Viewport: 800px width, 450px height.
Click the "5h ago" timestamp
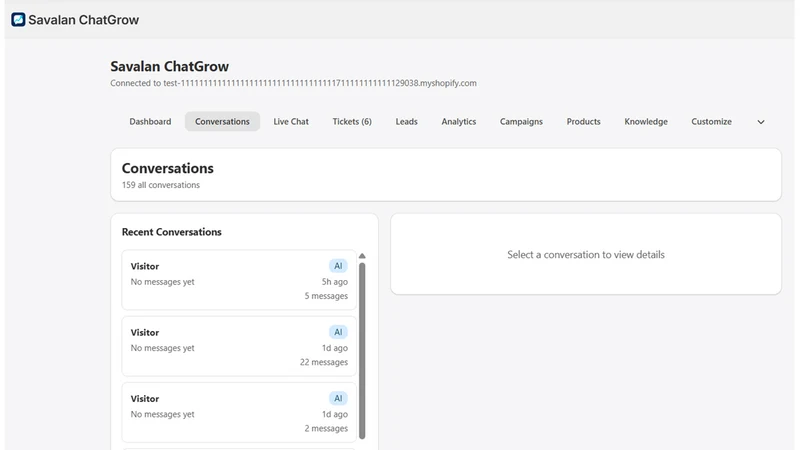coord(335,282)
